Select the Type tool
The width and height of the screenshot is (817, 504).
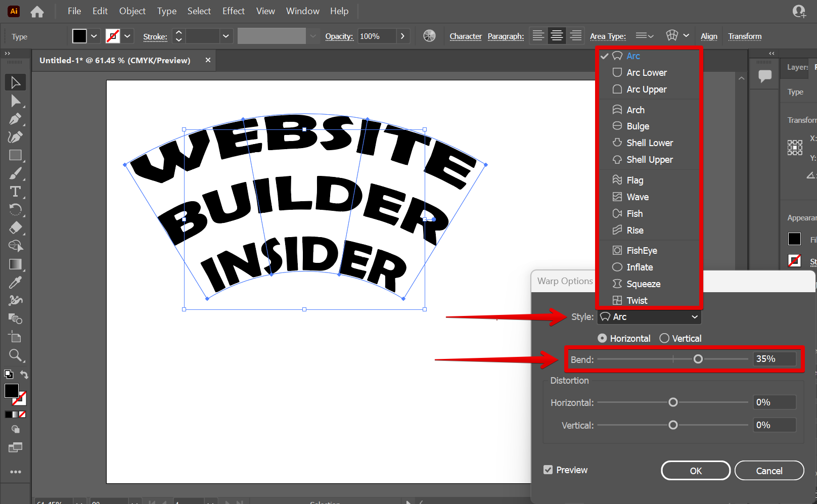point(15,192)
